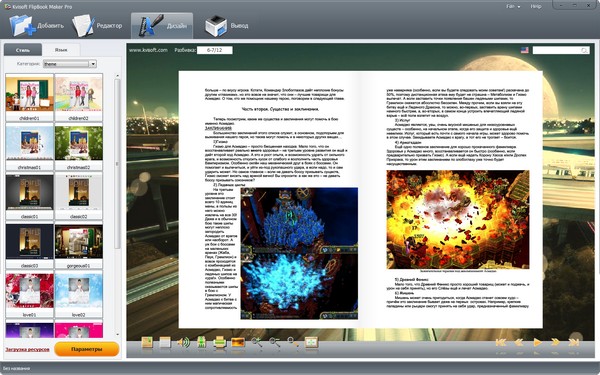600x375 pixels.
Task: Select the gorgeous01 theme thumbnail
Action: tap(78, 245)
